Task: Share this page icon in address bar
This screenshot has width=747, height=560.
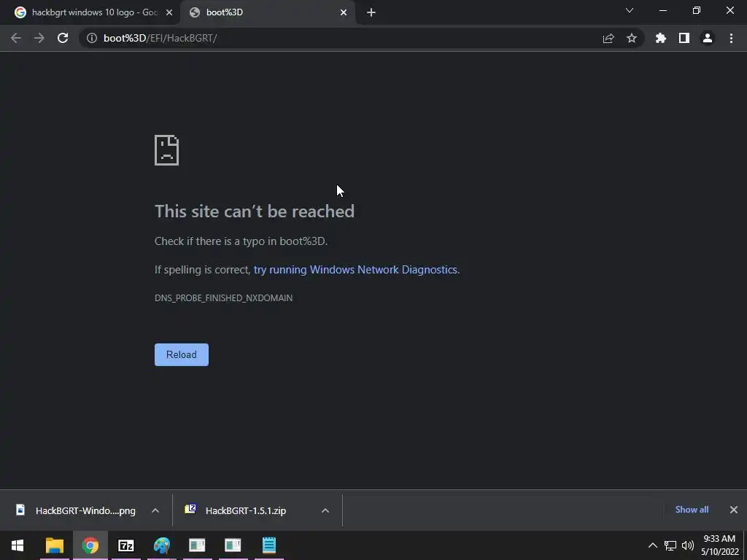Action: [x=608, y=38]
